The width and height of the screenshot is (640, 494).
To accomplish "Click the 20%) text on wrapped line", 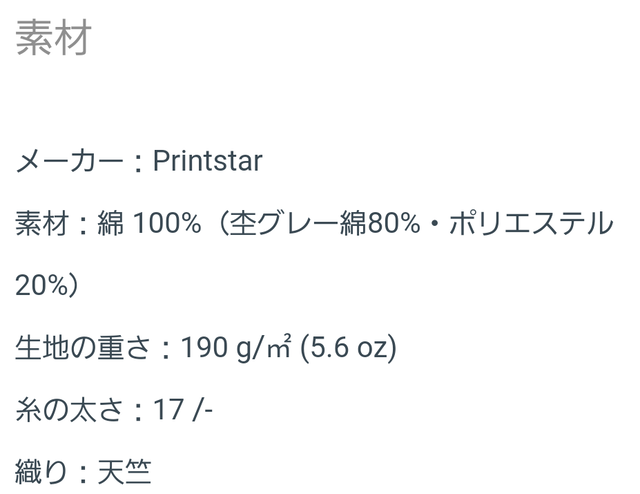I will tap(47, 286).
